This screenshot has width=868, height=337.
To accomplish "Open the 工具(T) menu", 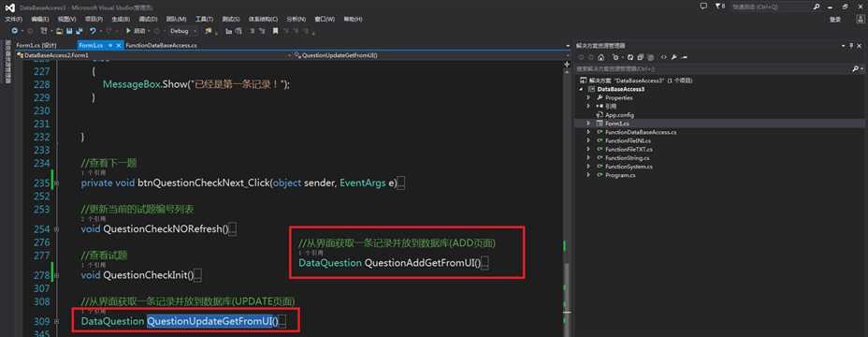I will tap(204, 20).
